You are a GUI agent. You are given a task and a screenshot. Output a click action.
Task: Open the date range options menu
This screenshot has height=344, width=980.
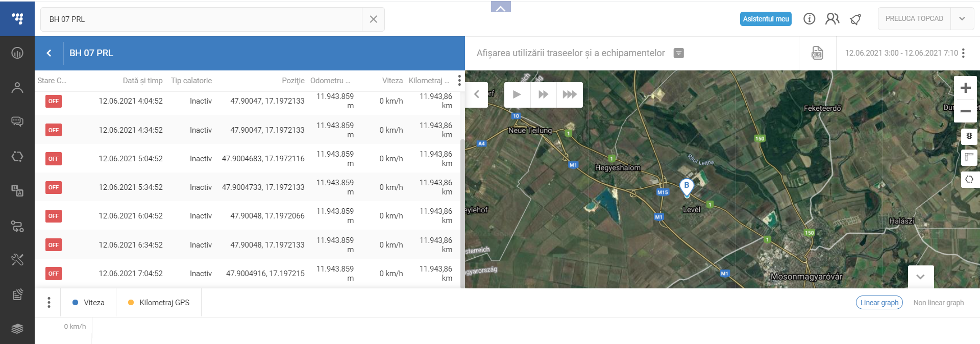(963, 53)
